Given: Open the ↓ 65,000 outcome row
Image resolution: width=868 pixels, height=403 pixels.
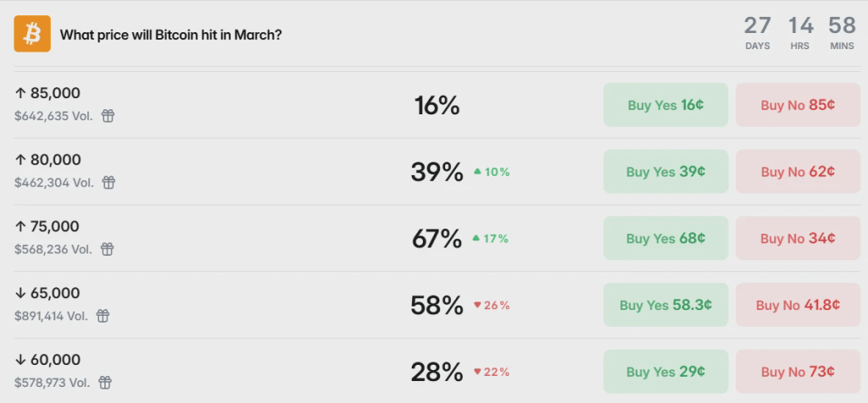Looking at the screenshot, I should pos(49,293).
